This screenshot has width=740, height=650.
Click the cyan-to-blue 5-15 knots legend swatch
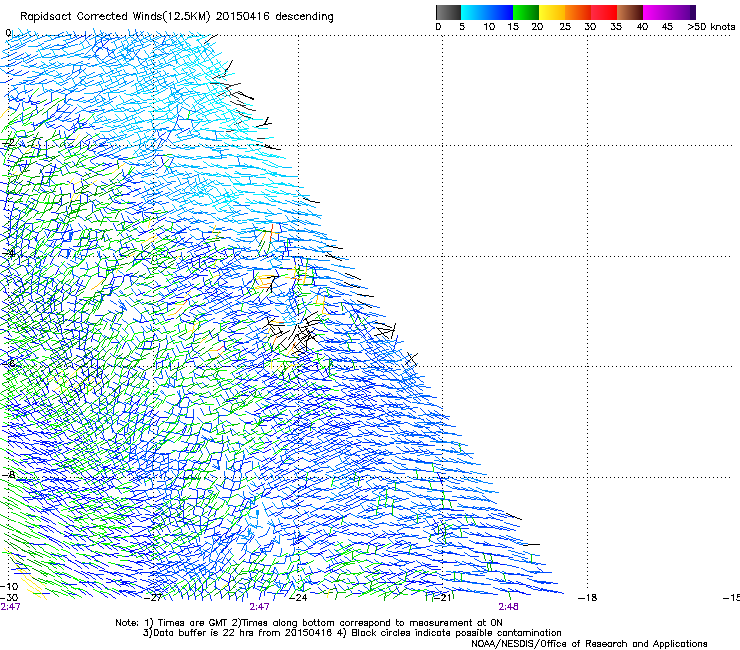pos(487,12)
